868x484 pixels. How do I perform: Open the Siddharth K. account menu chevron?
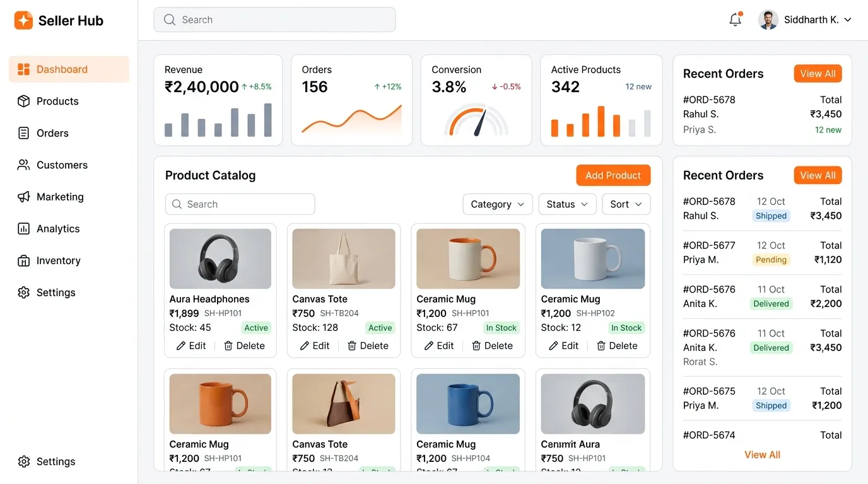[848, 20]
